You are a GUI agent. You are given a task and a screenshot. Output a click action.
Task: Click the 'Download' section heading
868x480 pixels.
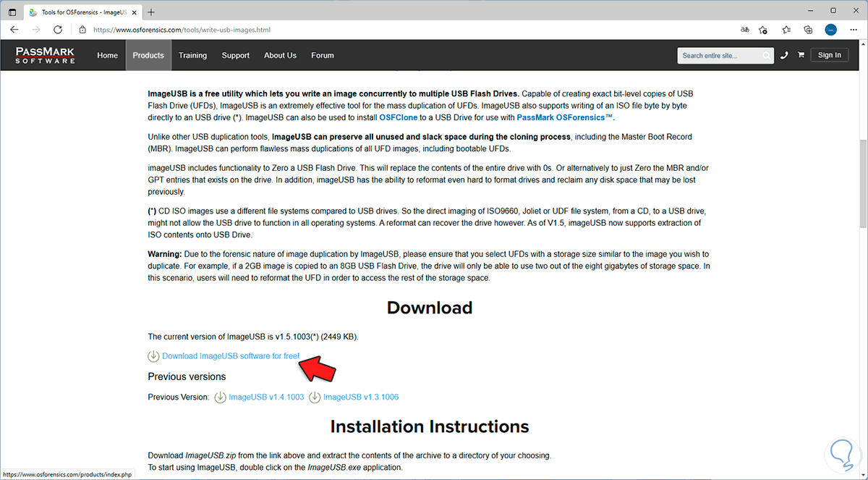click(430, 308)
